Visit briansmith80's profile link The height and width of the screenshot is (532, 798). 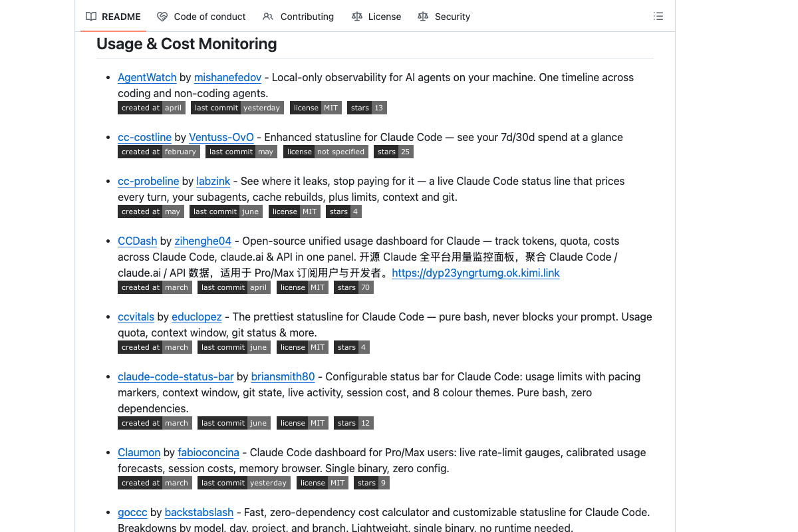(283, 376)
